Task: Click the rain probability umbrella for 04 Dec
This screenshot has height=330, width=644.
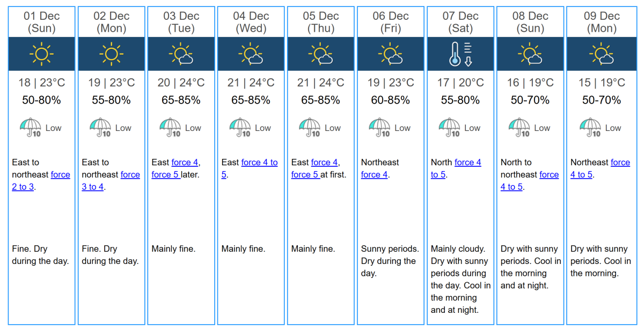Action: (x=240, y=128)
